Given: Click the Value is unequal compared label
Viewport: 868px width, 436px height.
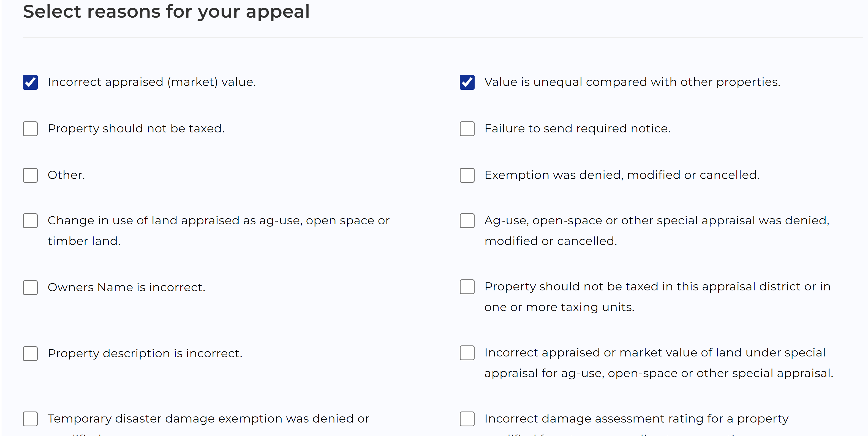Looking at the screenshot, I should coord(632,82).
